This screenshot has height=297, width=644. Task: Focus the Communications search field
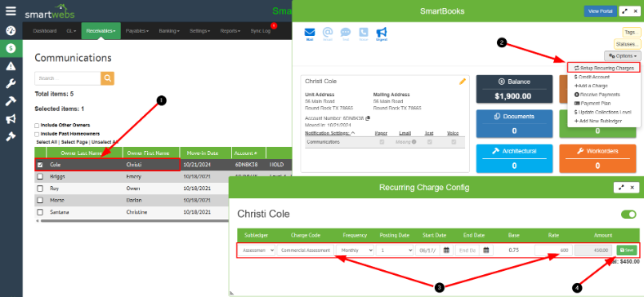point(68,78)
